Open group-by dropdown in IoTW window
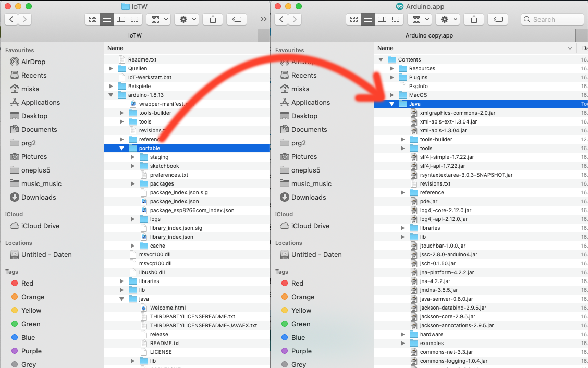This screenshot has height=368, width=588. point(158,19)
